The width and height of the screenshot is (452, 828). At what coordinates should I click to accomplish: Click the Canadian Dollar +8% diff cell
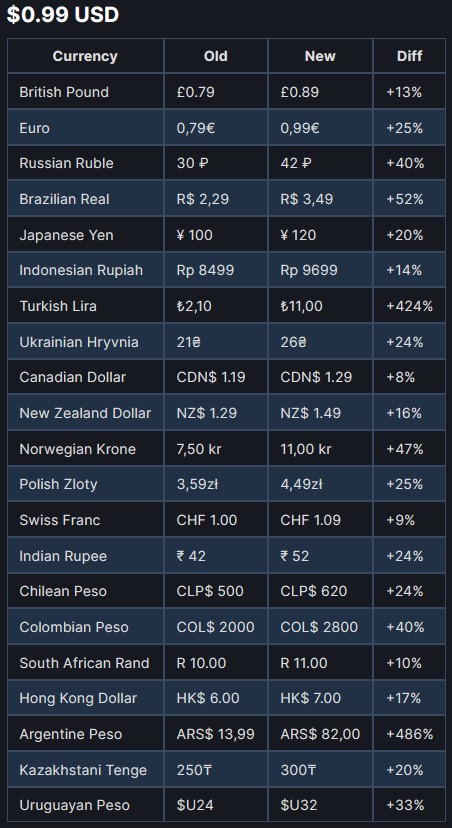[409, 377]
